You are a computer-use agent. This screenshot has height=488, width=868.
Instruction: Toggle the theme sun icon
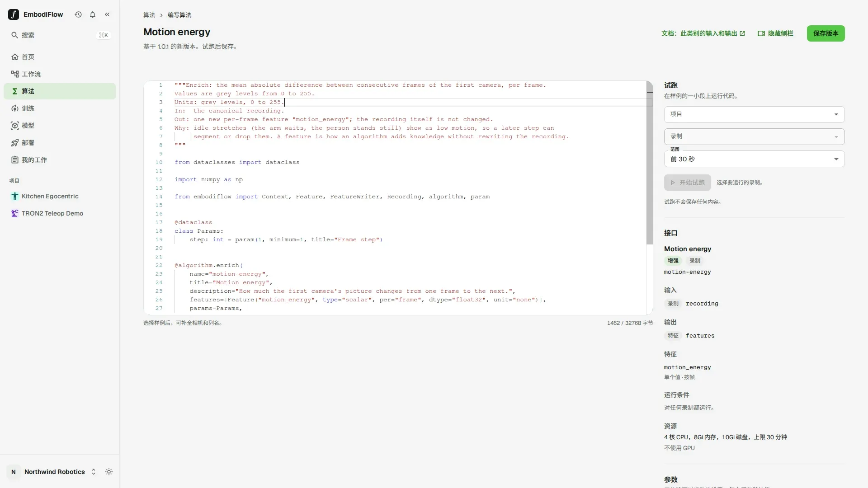[x=109, y=472]
